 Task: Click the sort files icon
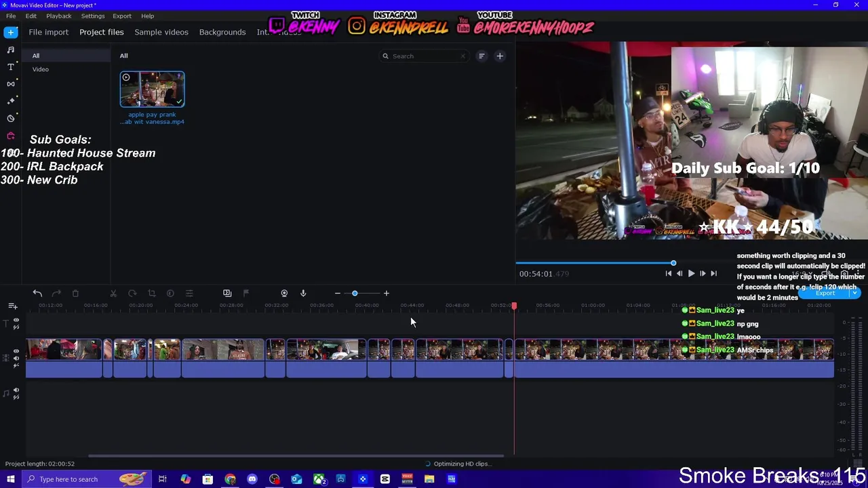481,56
